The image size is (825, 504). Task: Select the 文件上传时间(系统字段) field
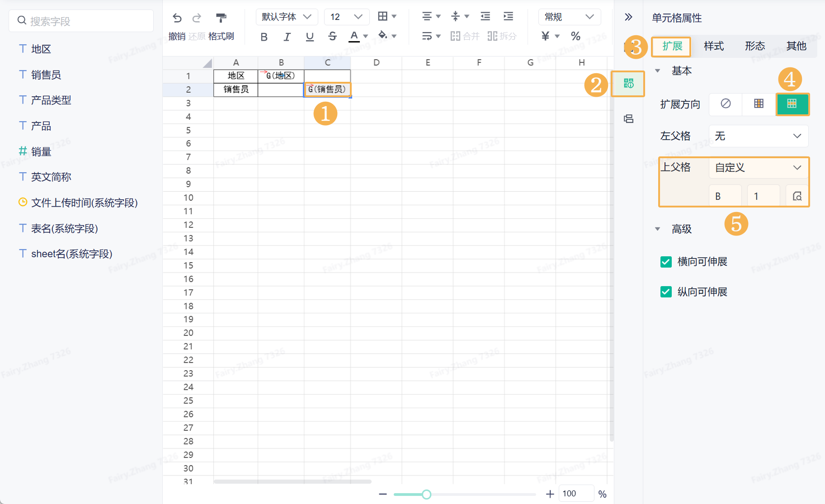coord(84,203)
